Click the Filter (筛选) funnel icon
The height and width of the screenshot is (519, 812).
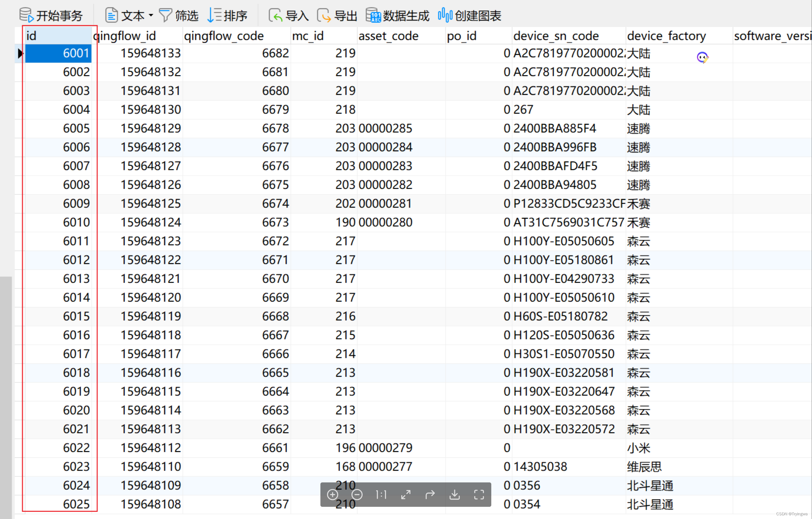(x=165, y=15)
